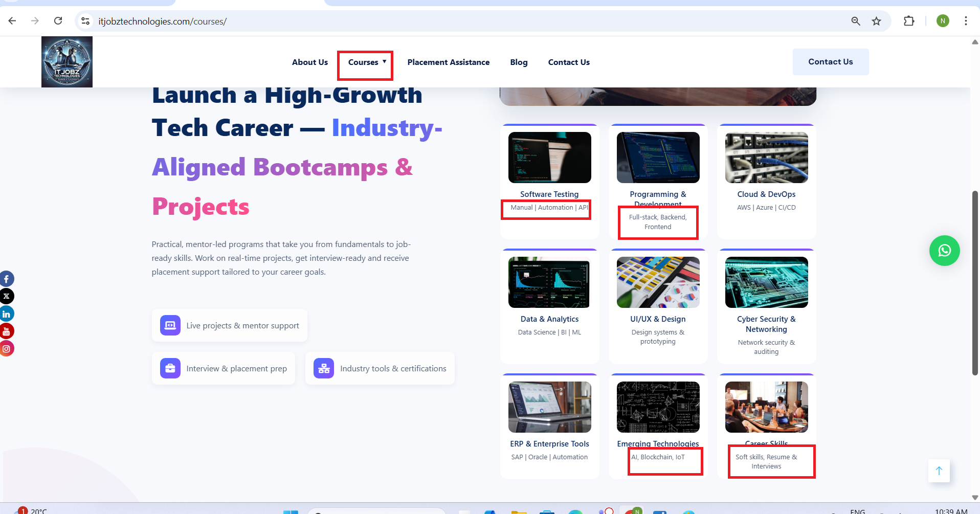
Task: Open the LinkedIn social icon
Action: tap(6, 314)
